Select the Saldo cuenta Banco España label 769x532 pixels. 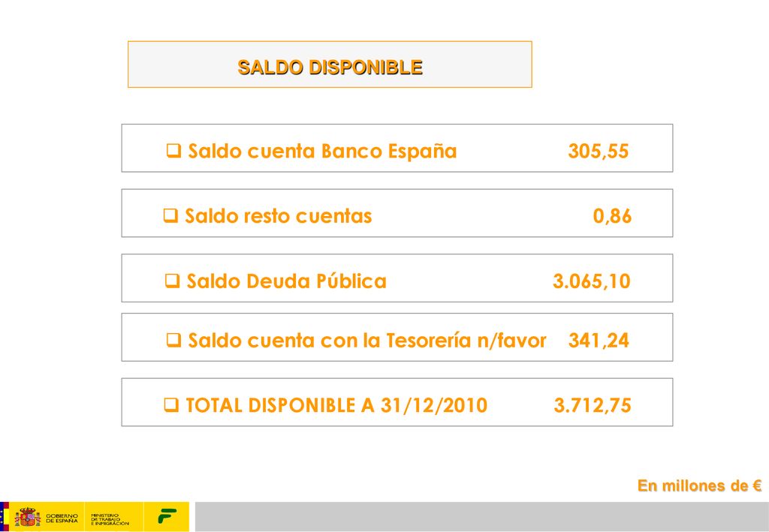[322, 151]
